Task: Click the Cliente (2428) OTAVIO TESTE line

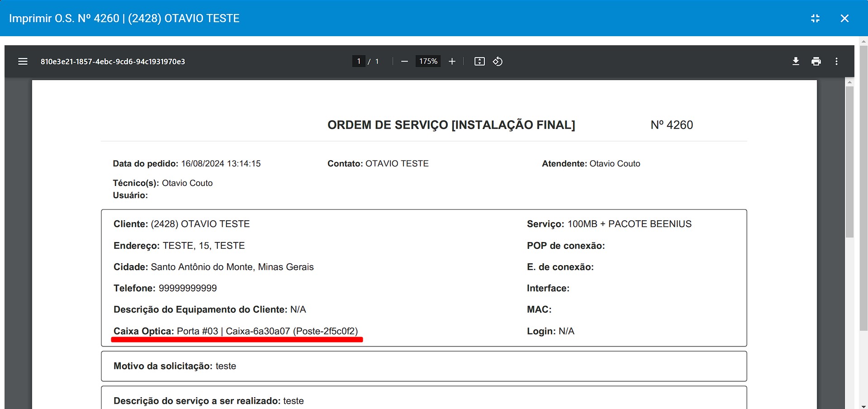Action: tap(181, 224)
